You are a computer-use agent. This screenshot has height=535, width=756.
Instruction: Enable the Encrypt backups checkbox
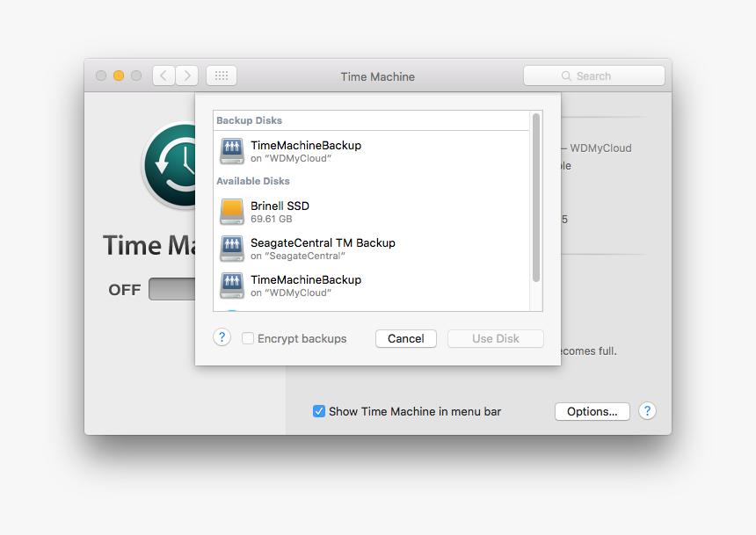pos(247,337)
